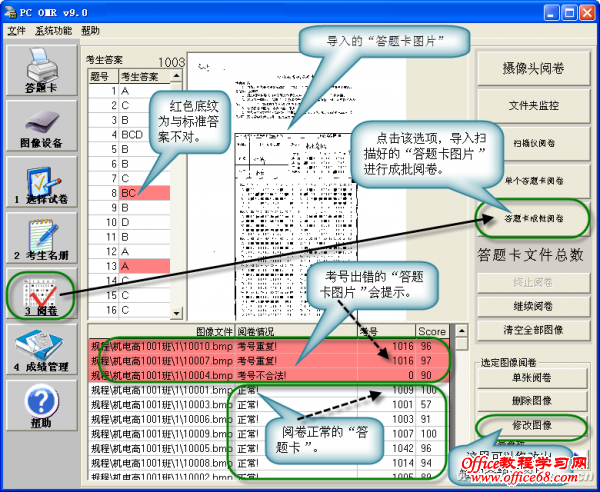600x492 pixels.
Task: Open the 文件 menu
Action: [x=16, y=31]
